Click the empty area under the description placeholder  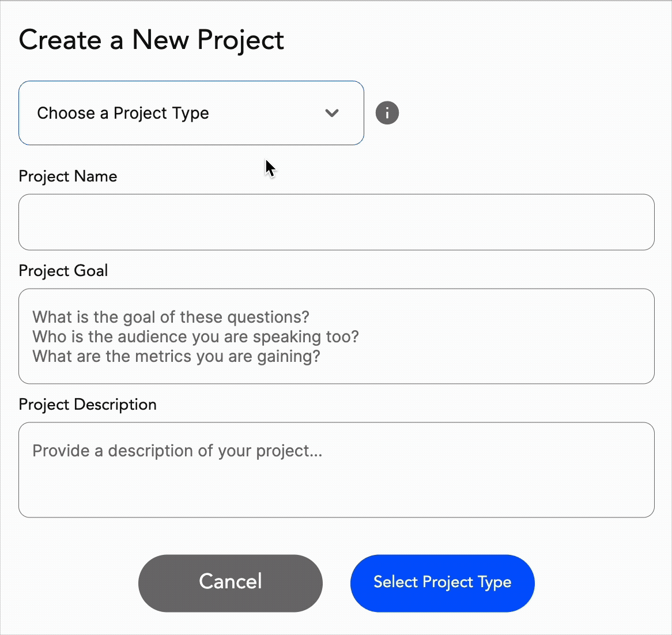coord(337,489)
